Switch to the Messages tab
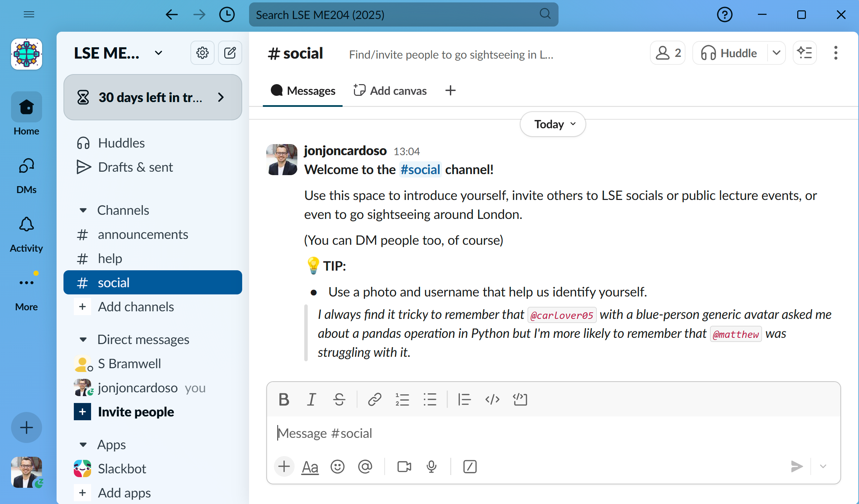 (x=303, y=91)
